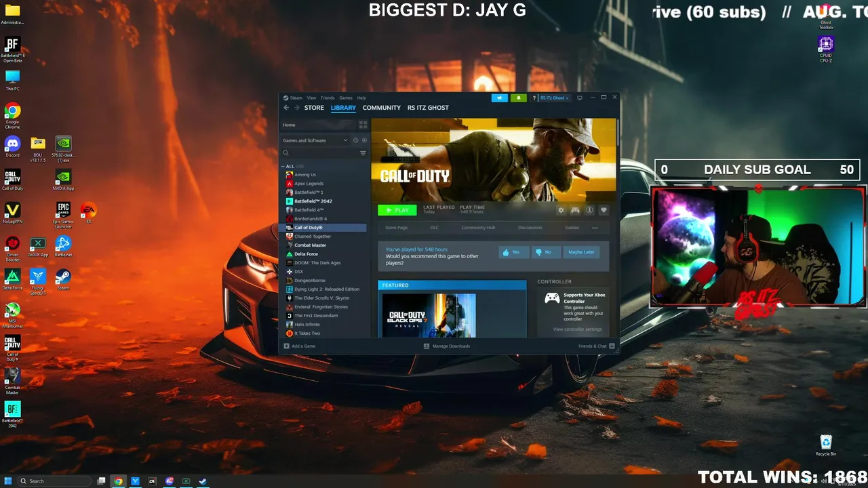The height and width of the screenshot is (488, 868).
Task: Open Manage Downloads
Action: click(x=447, y=346)
